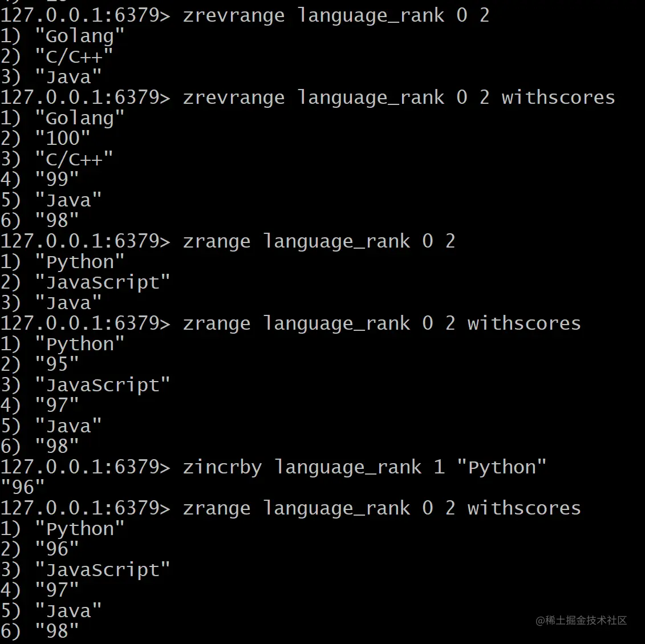Click 1) "Python" directly above "95"
645x644 pixels.
coord(62,343)
